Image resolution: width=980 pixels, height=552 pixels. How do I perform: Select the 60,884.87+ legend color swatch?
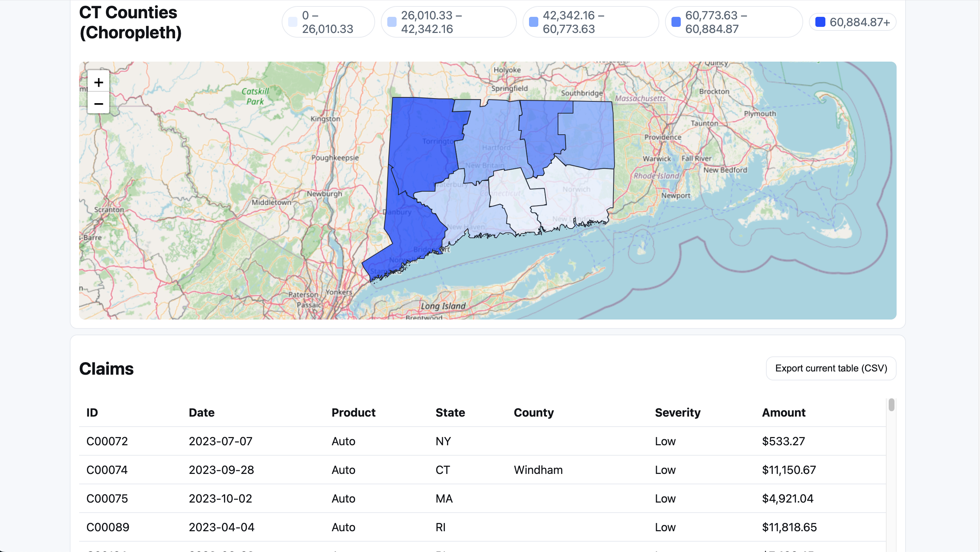(x=820, y=22)
